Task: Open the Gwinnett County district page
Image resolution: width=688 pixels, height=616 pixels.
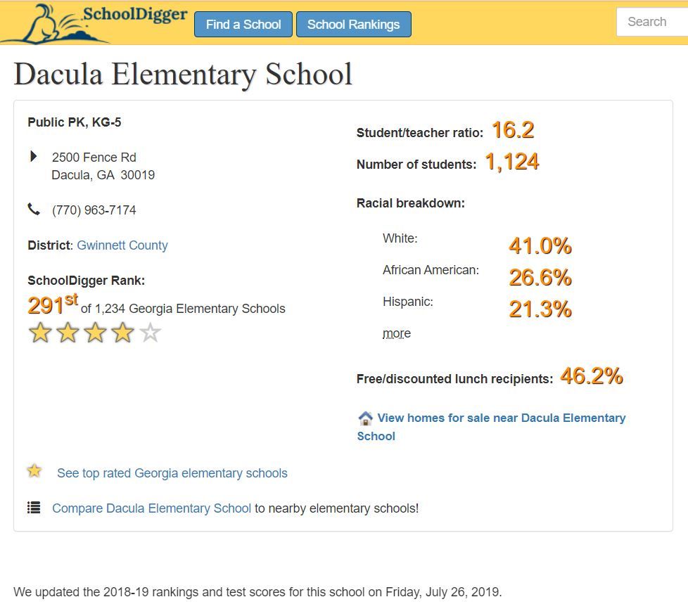Action: click(122, 245)
